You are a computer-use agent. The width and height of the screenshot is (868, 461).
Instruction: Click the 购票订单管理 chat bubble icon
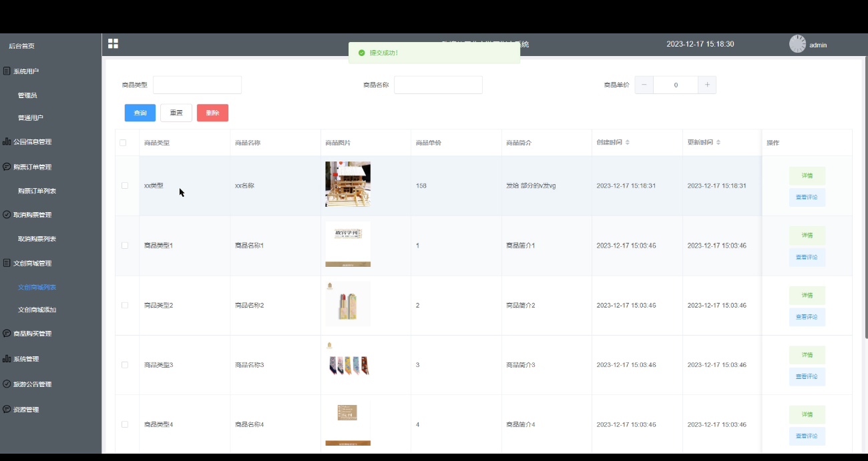(x=7, y=167)
